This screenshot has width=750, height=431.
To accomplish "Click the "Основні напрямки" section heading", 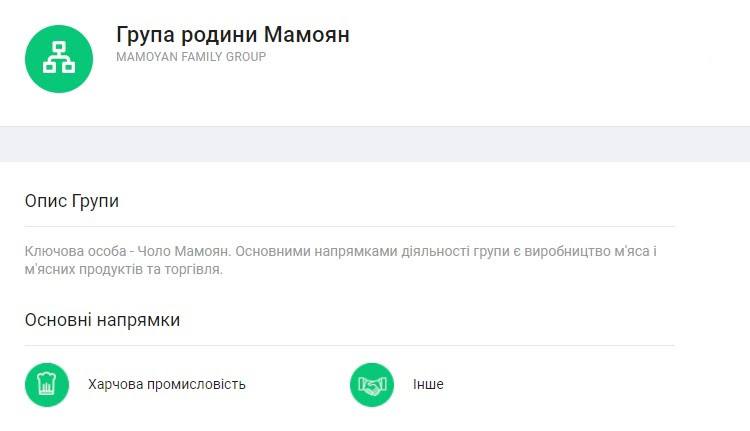I will [102, 320].
